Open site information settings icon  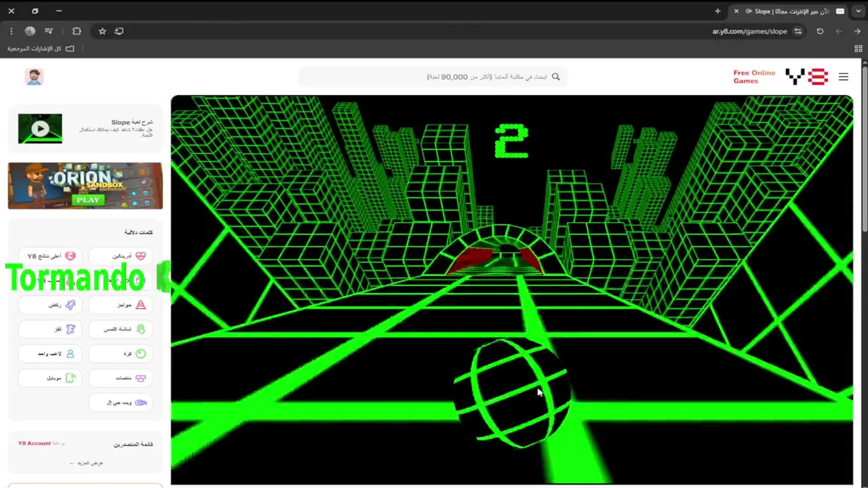(798, 31)
